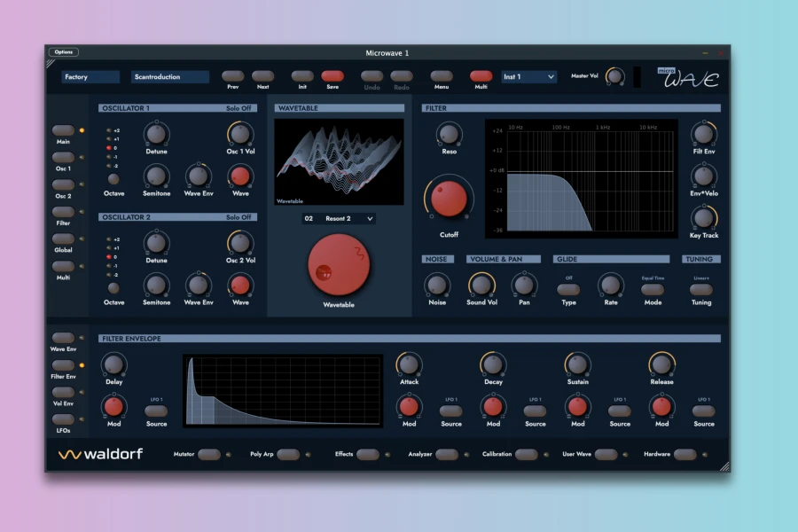
Task: Click Oscillator 2 red Wave knob
Action: pos(240,286)
